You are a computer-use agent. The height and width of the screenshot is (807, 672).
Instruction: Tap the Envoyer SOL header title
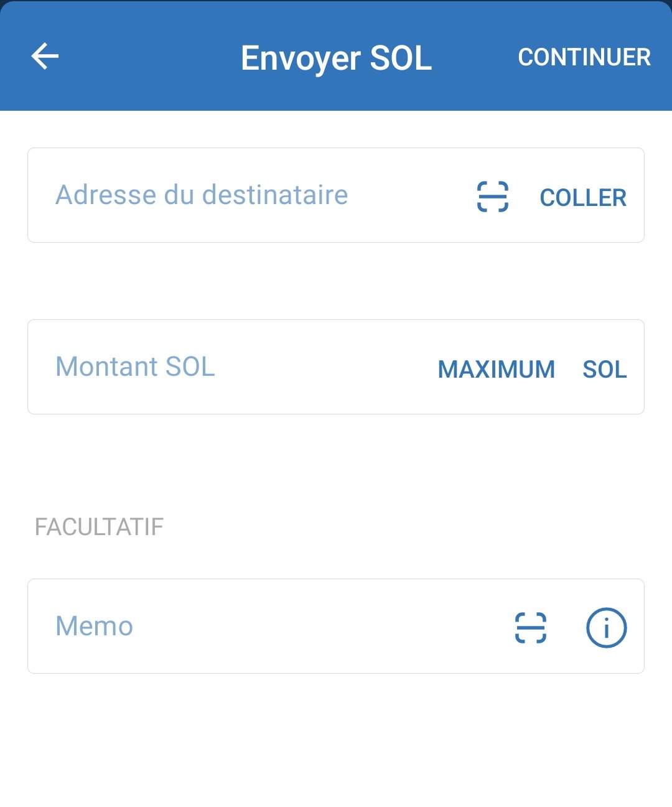click(336, 58)
